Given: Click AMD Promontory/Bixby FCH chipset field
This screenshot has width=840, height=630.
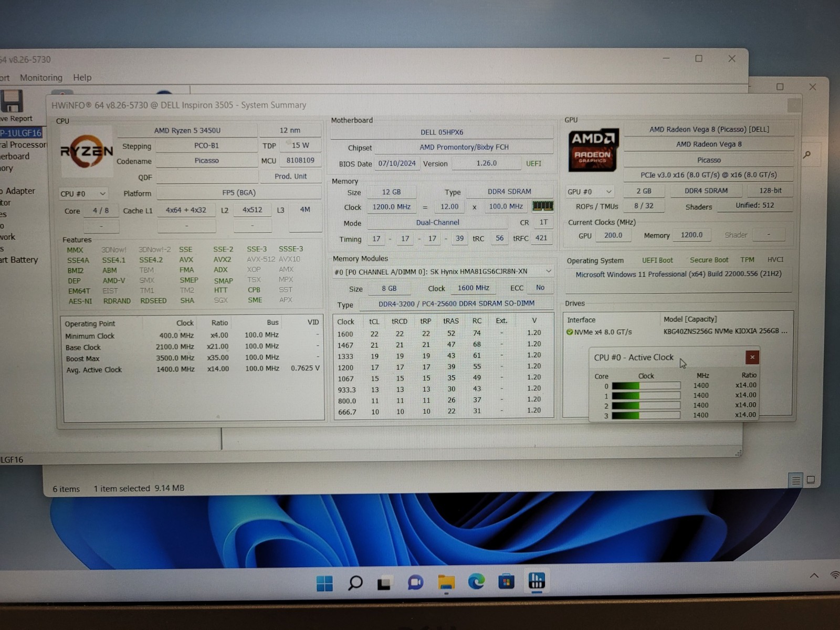Looking at the screenshot, I should tap(464, 147).
